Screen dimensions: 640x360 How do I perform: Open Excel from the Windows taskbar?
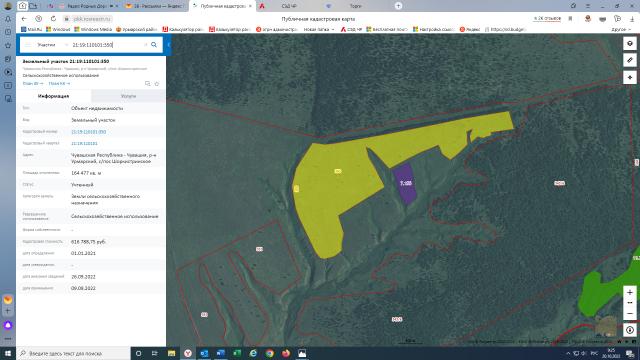pyautogui.click(x=237, y=353)
